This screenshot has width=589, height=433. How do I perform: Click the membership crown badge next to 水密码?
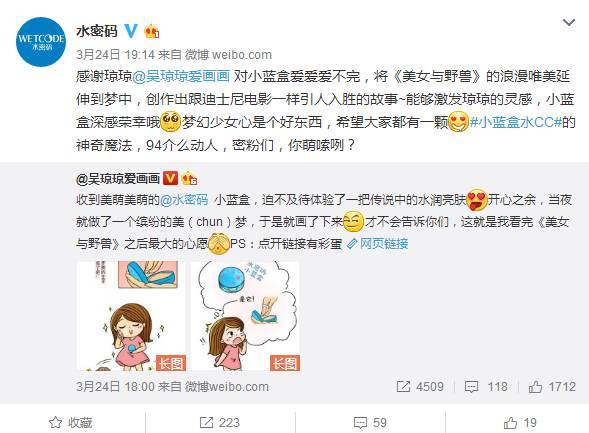[152, 31]
